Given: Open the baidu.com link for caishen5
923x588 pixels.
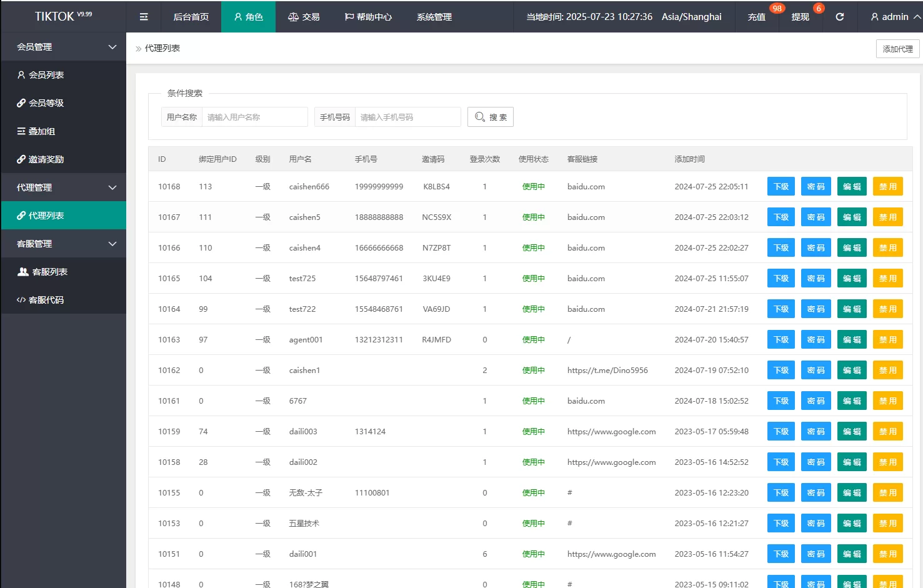Looking at the screenshot, I should point(586,217).
